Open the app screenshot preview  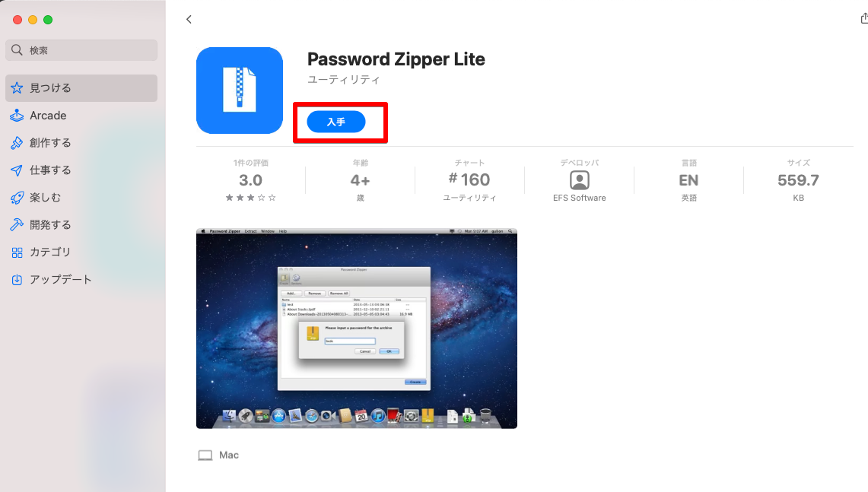(357, 329)
